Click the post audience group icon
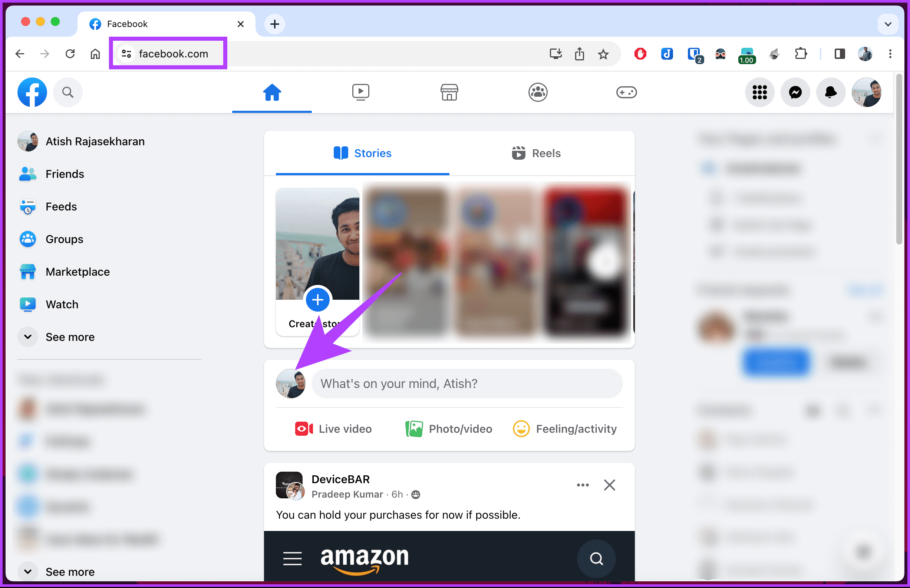 point(416,495)
